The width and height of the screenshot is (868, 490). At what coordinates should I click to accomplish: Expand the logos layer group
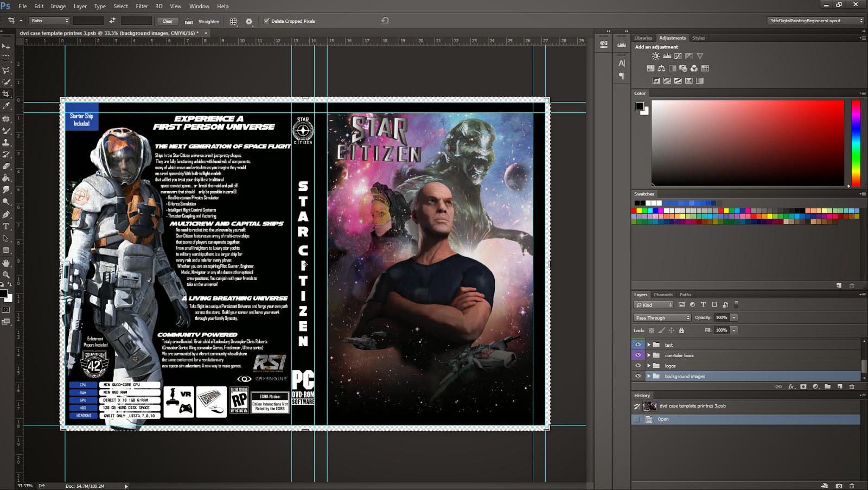[x=648, y=366]
